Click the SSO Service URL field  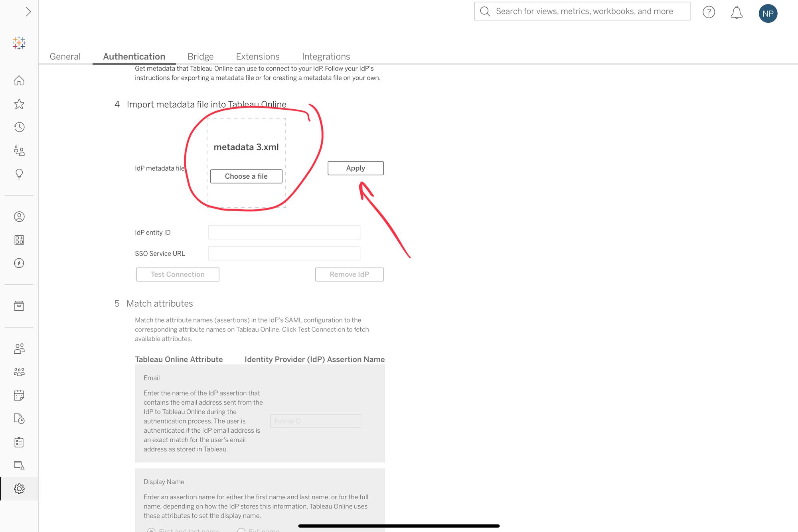tap(284, 254)
